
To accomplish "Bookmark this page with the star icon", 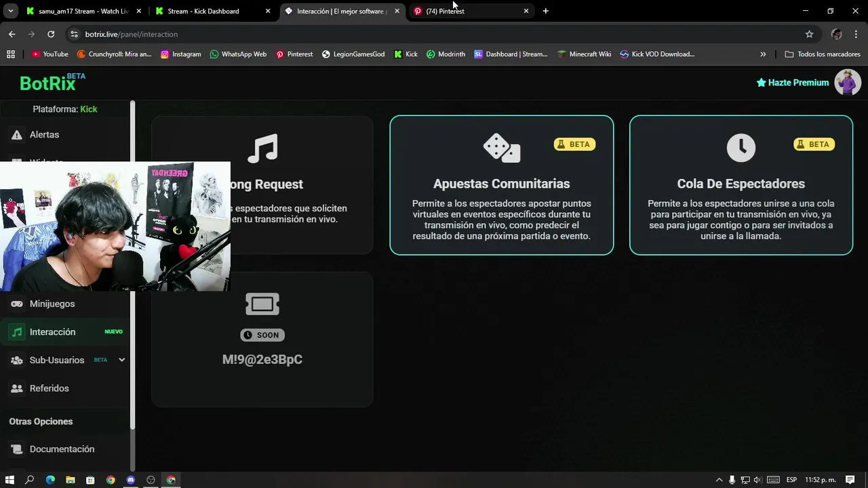I will tap(809, 34).
